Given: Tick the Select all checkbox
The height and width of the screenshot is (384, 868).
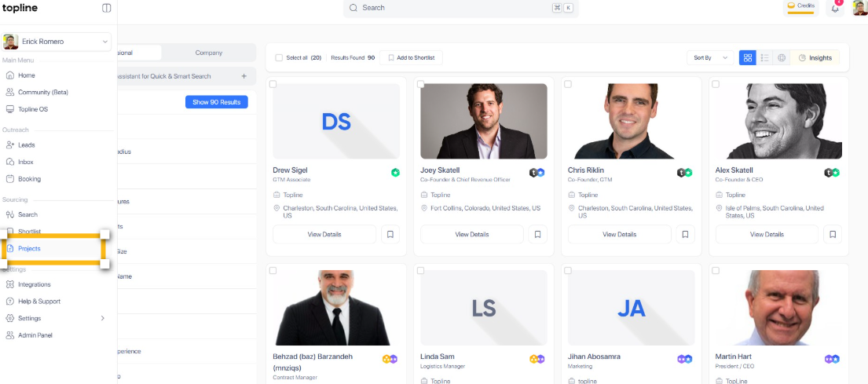Looking at the screenshot, I should pos(279,57).
